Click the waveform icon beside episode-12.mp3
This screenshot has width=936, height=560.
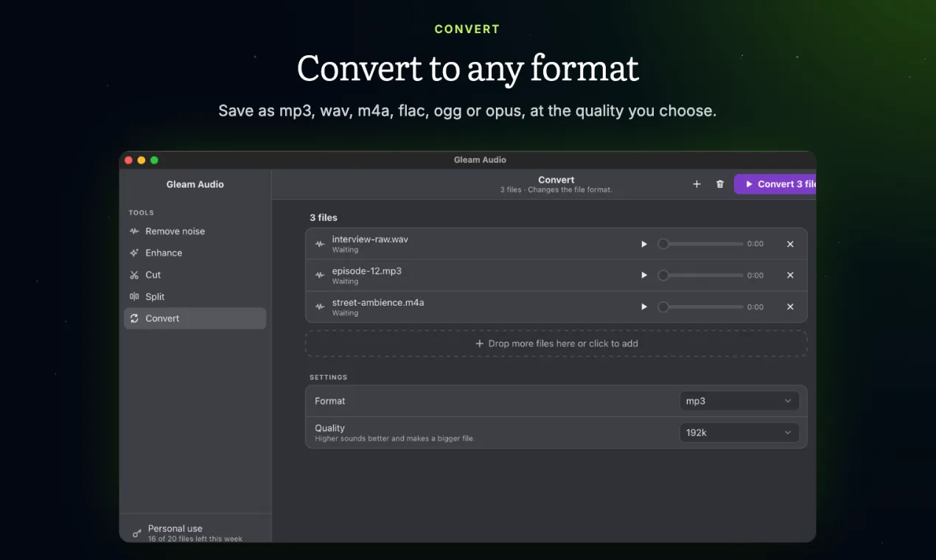(320, 276)
